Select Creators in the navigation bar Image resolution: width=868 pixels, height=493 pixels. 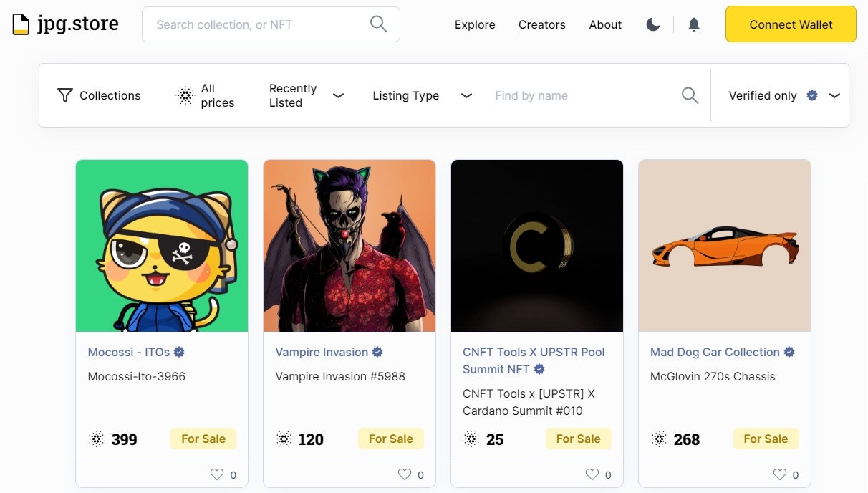(541, 24)
